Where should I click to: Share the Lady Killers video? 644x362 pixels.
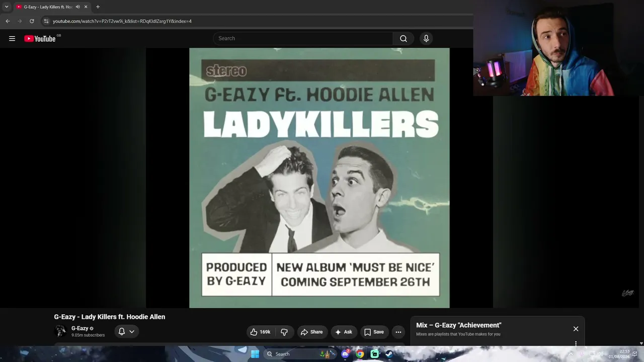pyautogui.click(x=312, y=332)
